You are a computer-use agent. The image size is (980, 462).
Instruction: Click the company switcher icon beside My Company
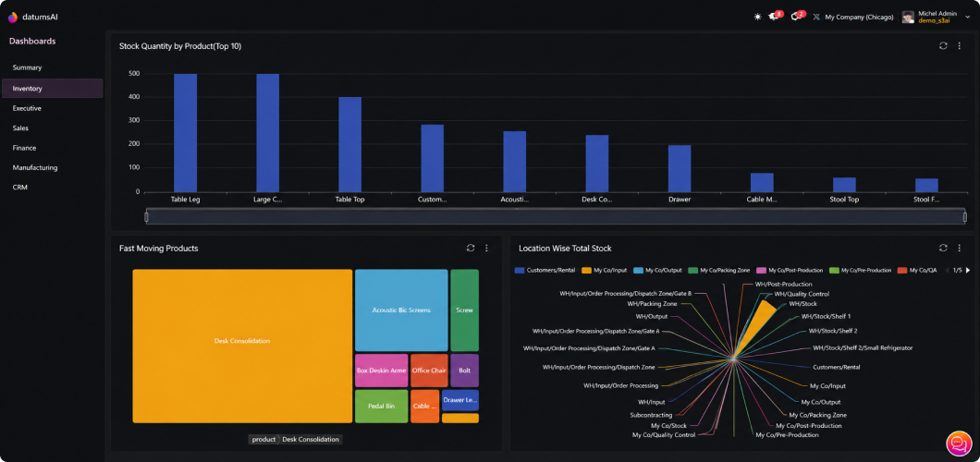pos(816,18)
